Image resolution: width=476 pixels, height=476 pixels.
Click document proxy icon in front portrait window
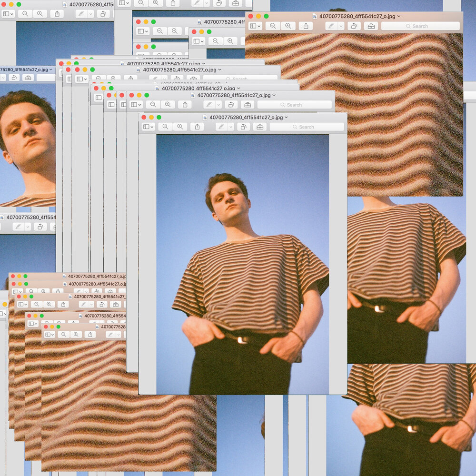click(x=205, y=118)
